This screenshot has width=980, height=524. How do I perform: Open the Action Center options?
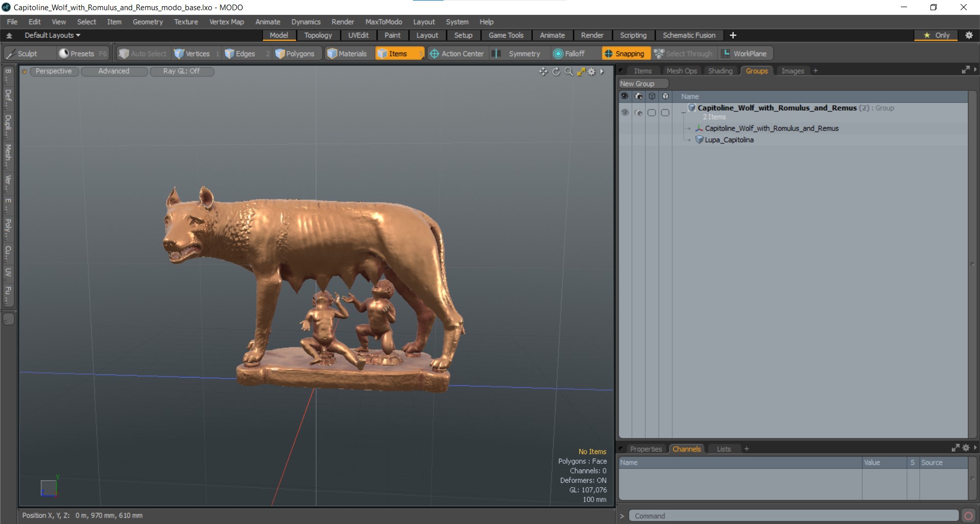pyautogui.click(x=457, y=54)
